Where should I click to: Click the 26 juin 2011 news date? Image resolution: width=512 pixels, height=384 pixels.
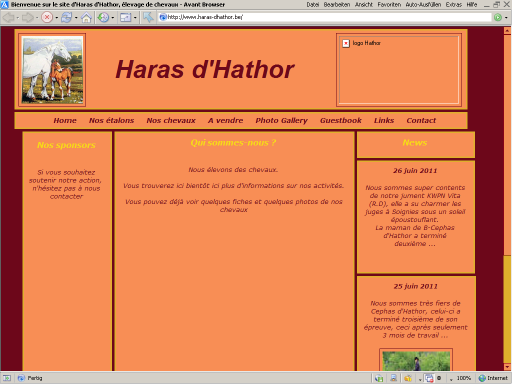(x=415, y=171)
